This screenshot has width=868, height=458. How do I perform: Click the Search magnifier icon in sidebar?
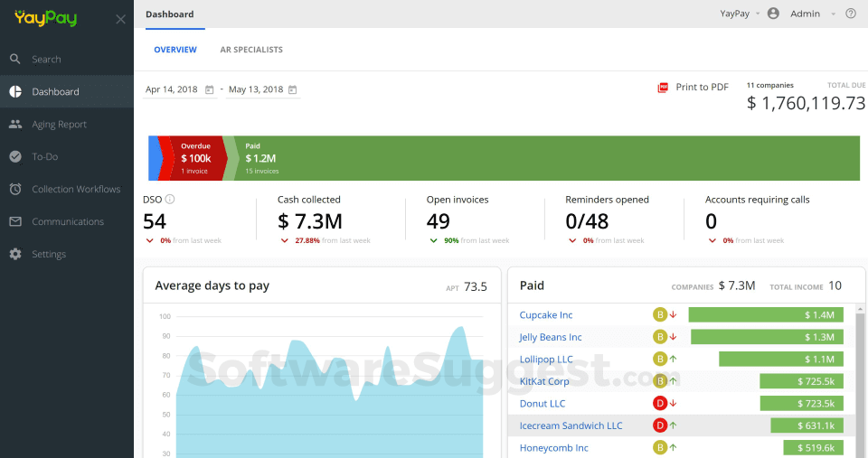click(x=15, y=60)
